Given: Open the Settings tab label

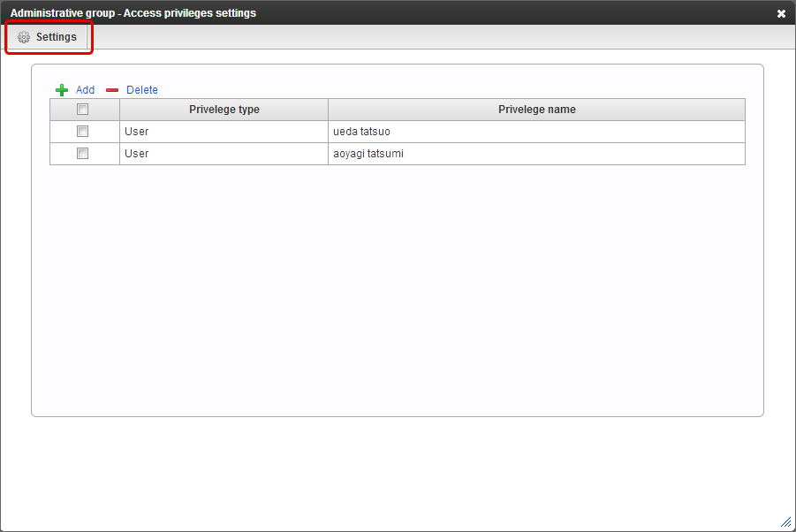Looking at the screenshot, I should pos(57,37).
